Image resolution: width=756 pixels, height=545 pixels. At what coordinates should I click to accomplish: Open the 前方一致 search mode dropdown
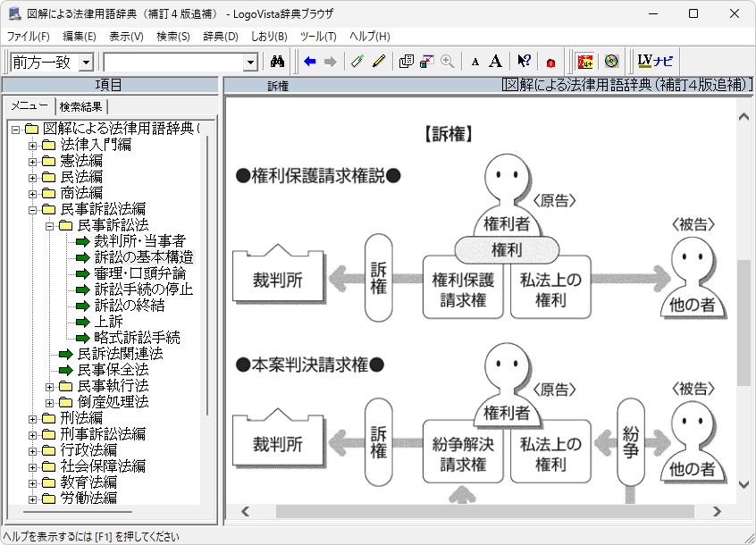[x=86, y=62]
